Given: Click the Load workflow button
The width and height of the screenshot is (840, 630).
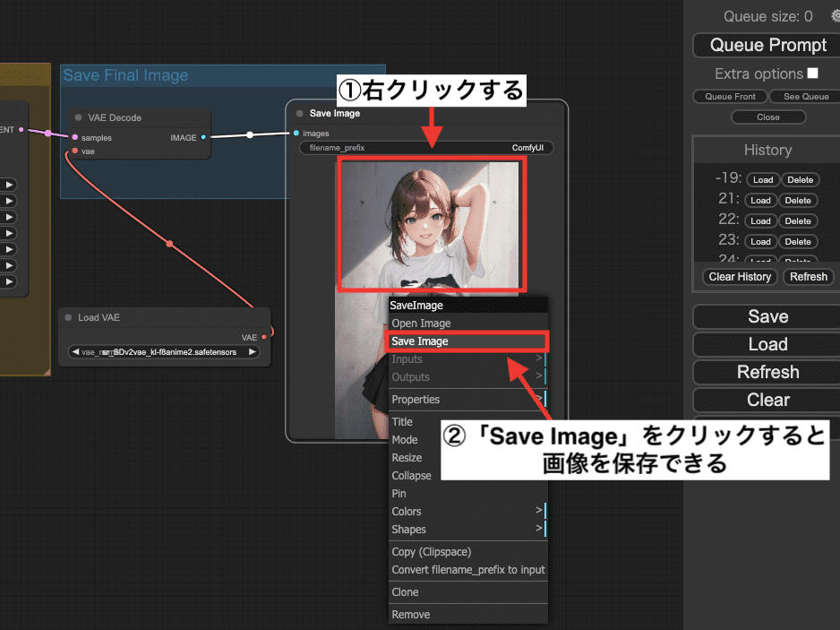Looking at the screenshot, I should (x=767, y=344).
